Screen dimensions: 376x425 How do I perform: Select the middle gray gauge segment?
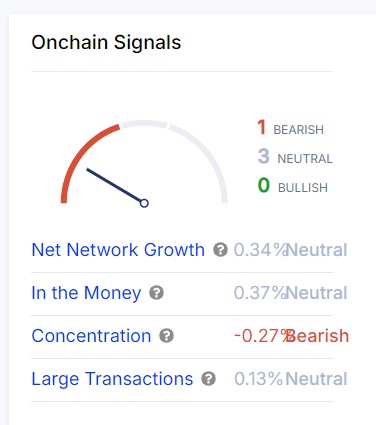[x=144, y=123]
